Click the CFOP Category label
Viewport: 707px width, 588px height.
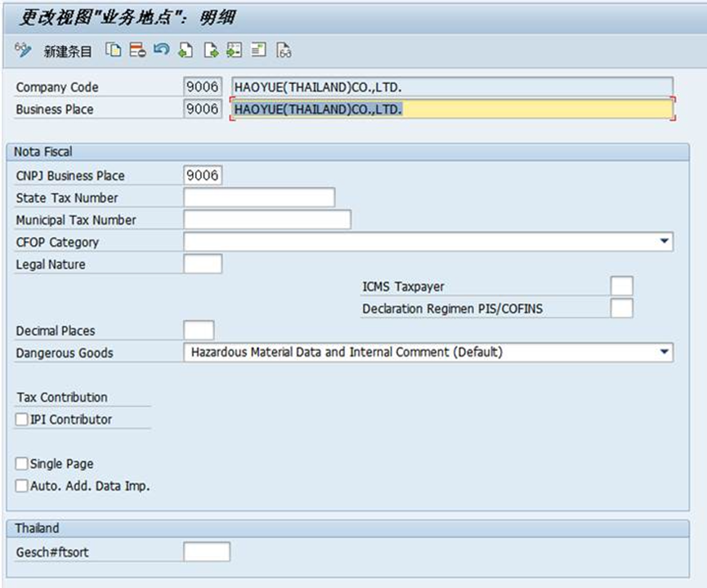point(57,243)
